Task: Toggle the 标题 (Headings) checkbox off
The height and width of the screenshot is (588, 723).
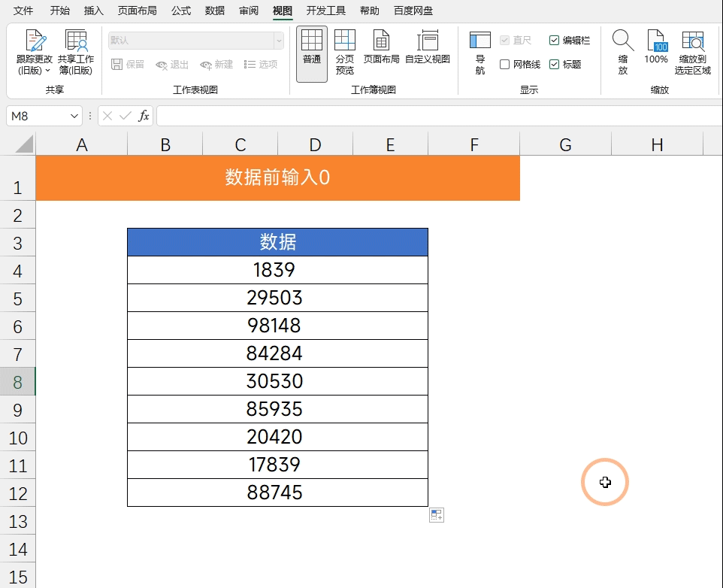Action: point(554,64)
